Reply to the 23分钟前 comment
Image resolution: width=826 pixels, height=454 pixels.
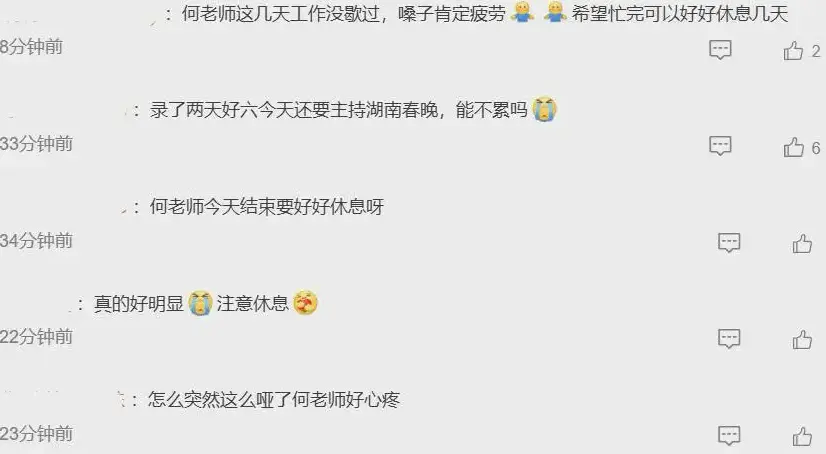click(x=729, y=435)
